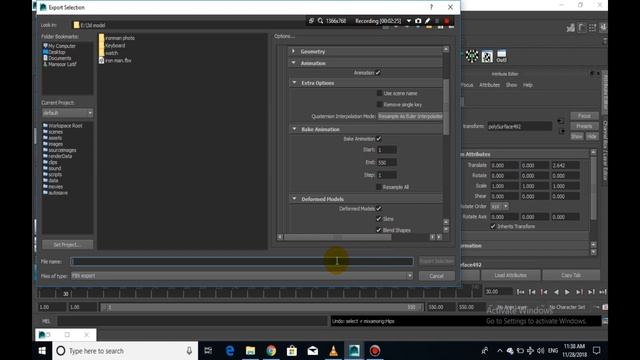Go to My Computer bookmark

[x=60, y=46]
